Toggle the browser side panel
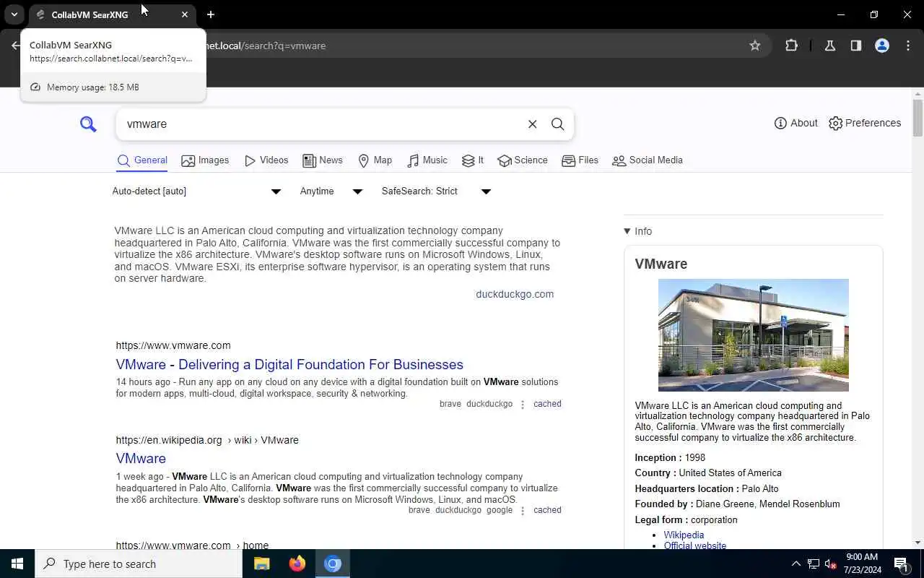Image resolution: width=924 pixels, height=578 pixels. coord(856,46)
